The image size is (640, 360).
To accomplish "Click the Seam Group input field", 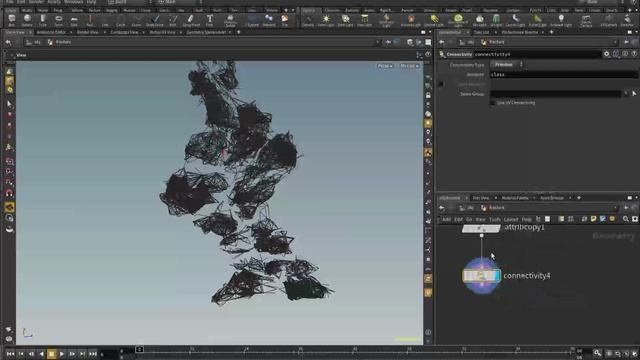I will [556, 94].
